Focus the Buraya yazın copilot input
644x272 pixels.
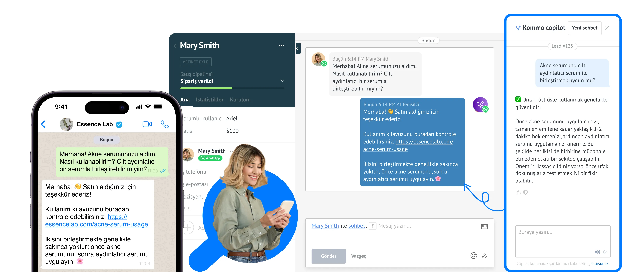click(x=562, y=241)
